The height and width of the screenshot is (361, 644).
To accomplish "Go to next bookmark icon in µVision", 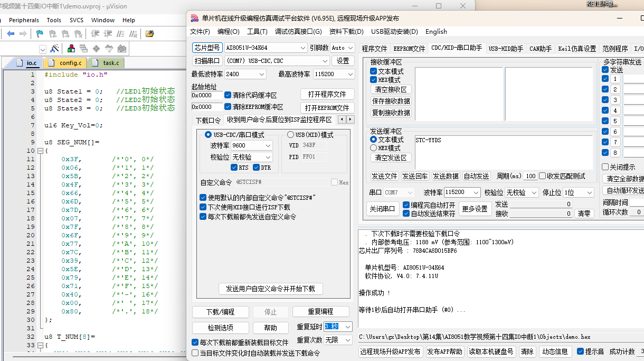I will pyautogui.click(x=65, y=33).
